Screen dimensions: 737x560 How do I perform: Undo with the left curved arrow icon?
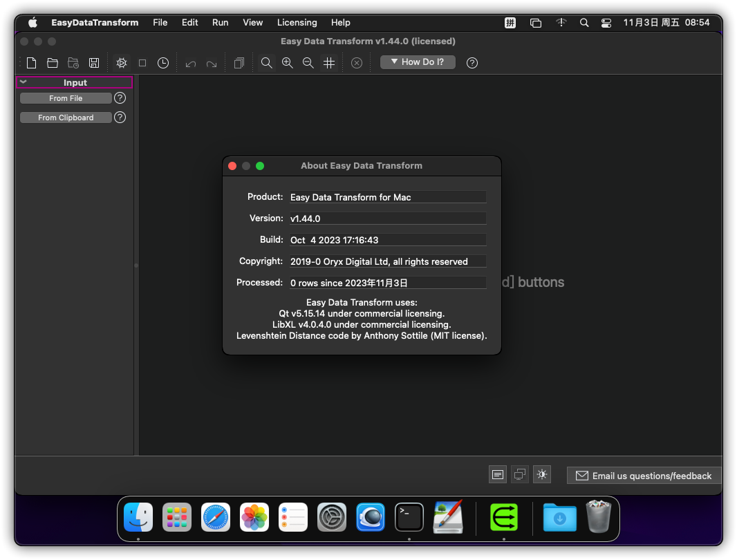[x=190, y=63]
